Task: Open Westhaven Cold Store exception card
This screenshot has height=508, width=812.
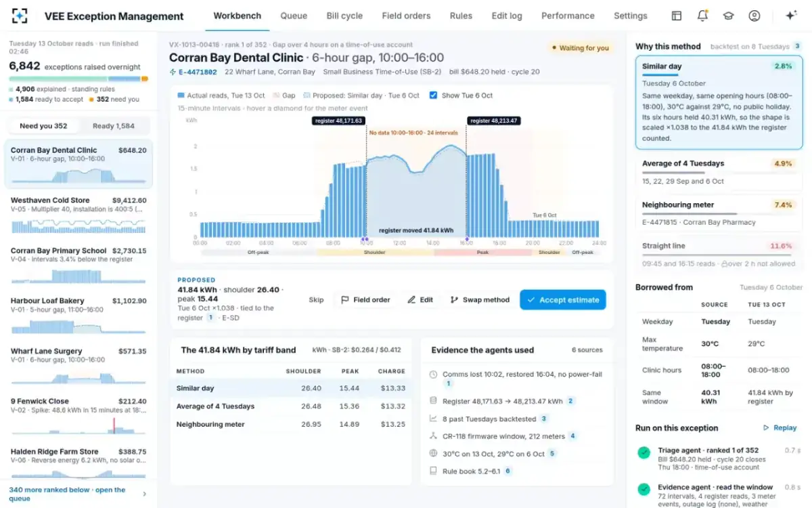Action: coord(78,215)
